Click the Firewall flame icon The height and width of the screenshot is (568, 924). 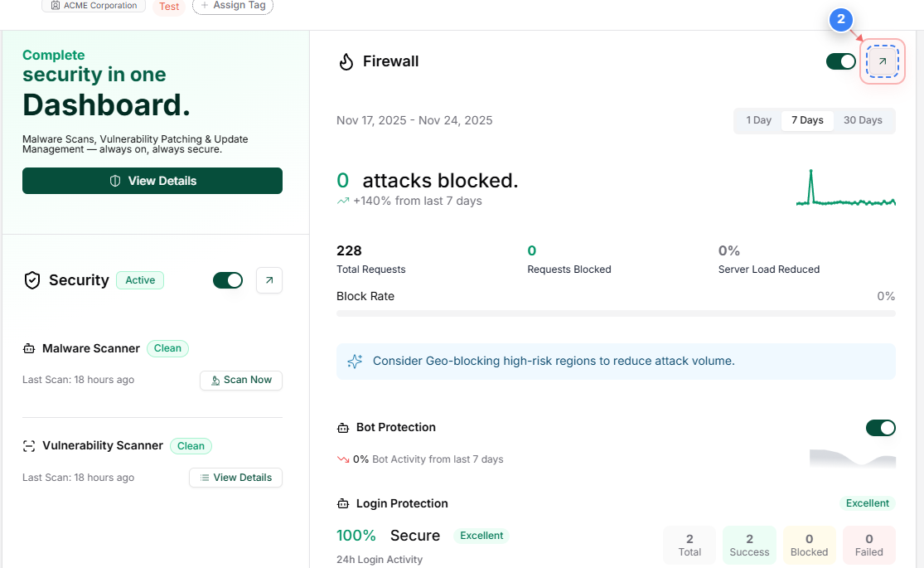(x=346, y=61)
